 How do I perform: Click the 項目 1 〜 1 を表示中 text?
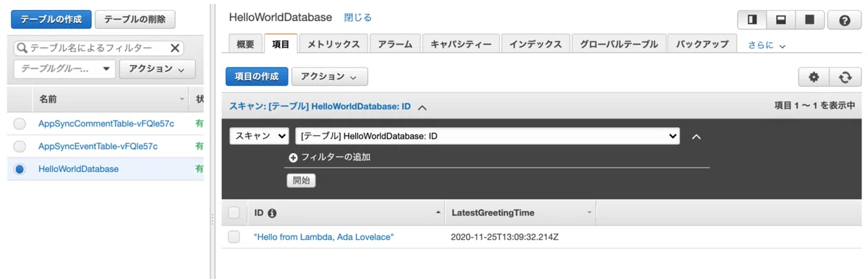[814, 106]
